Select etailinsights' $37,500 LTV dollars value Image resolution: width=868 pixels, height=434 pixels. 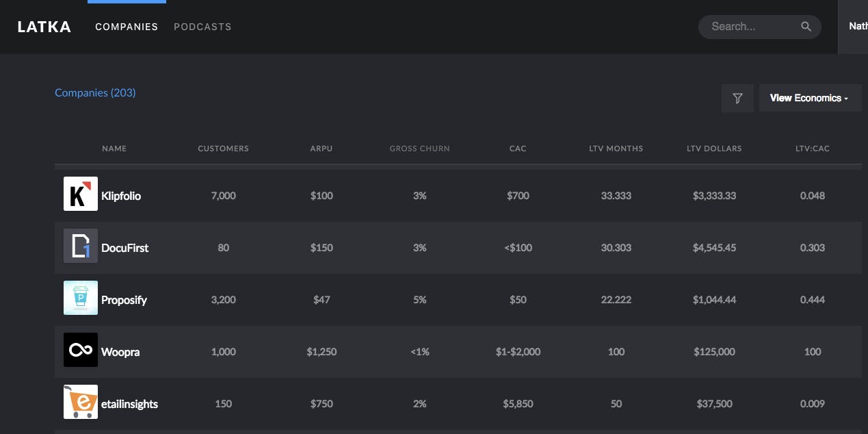[714, 404]
